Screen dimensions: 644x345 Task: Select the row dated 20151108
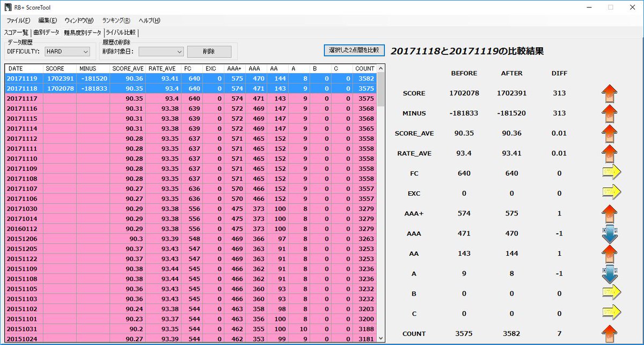191,278
